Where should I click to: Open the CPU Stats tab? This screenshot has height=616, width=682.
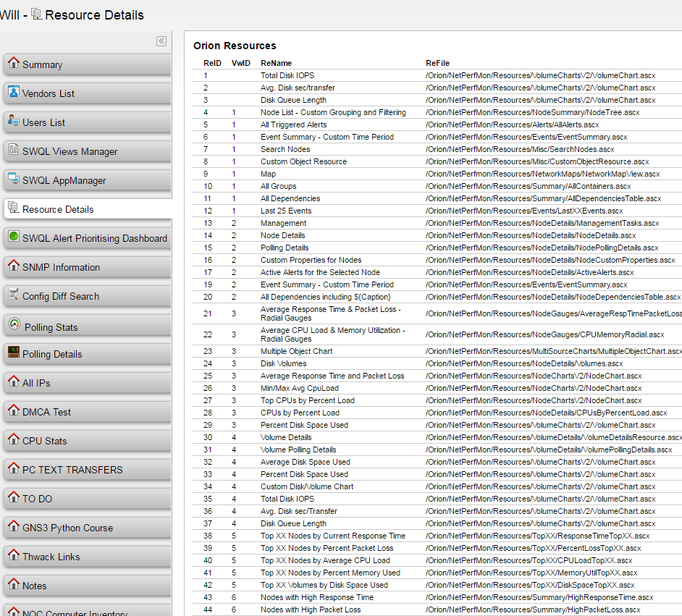(x=88, y=441)
